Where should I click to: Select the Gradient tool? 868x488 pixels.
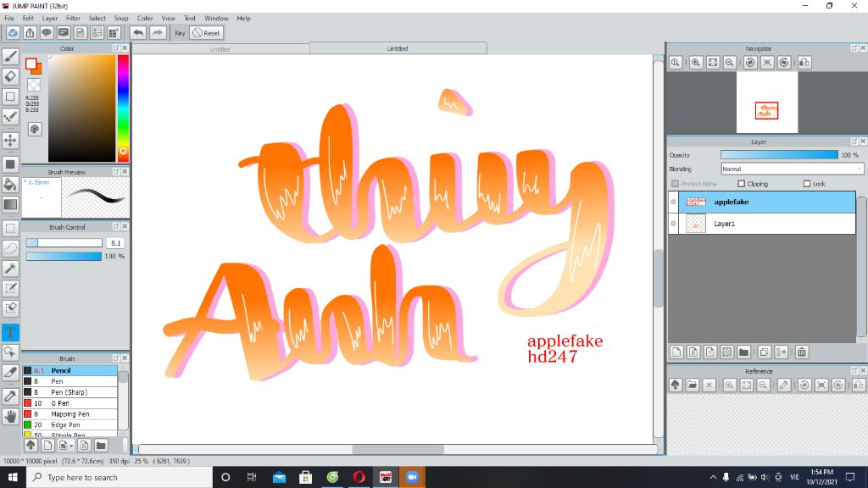tap(10, 204)
